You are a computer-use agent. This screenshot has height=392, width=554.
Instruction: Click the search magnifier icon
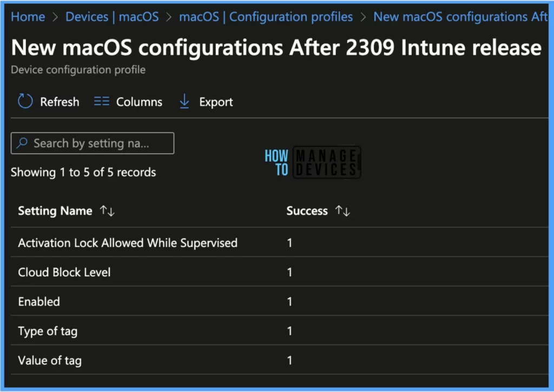(x=22, y=143)
